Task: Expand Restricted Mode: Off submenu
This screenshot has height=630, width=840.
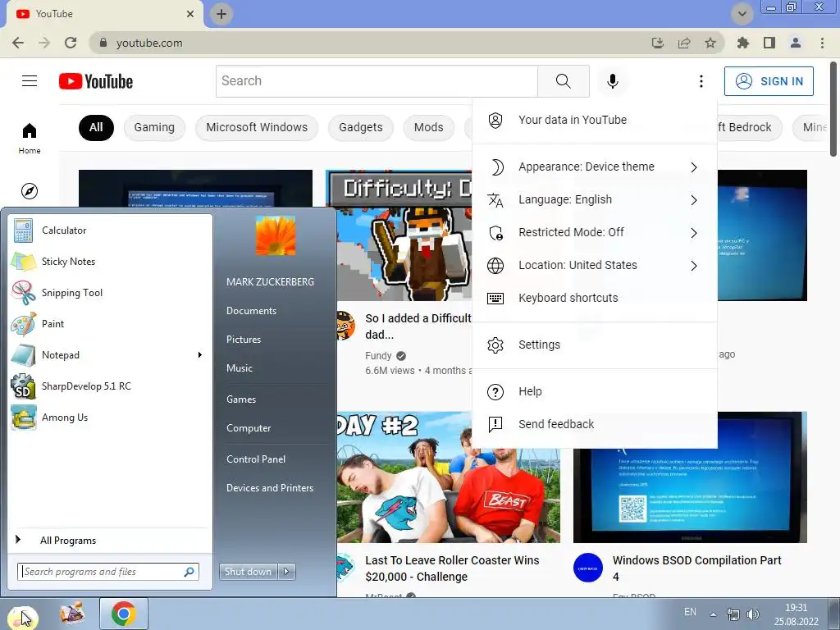Action: [595, 232]
